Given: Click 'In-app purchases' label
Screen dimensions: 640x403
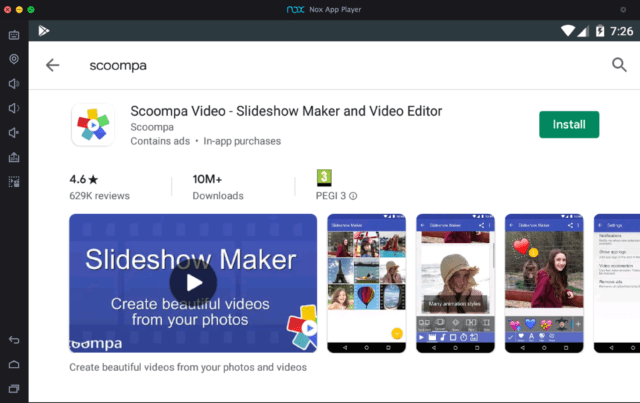Looking at the screenshot, I should (x=242, y=141).
